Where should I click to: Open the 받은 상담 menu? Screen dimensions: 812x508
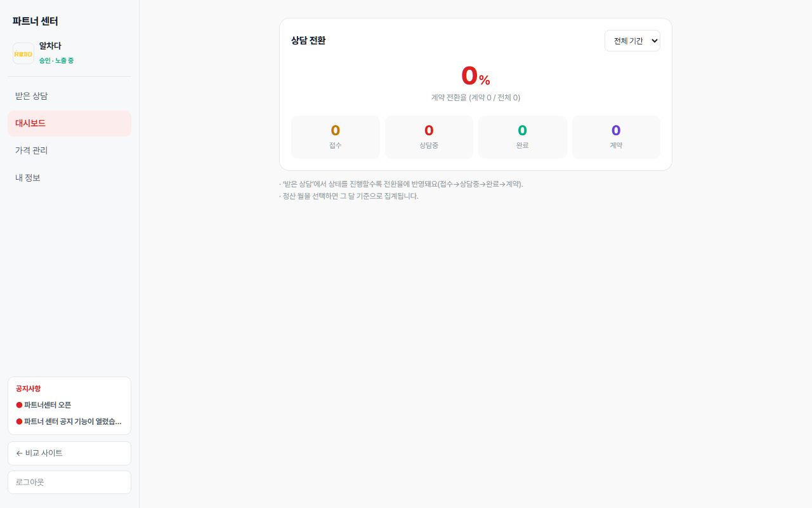click(69, 96)
